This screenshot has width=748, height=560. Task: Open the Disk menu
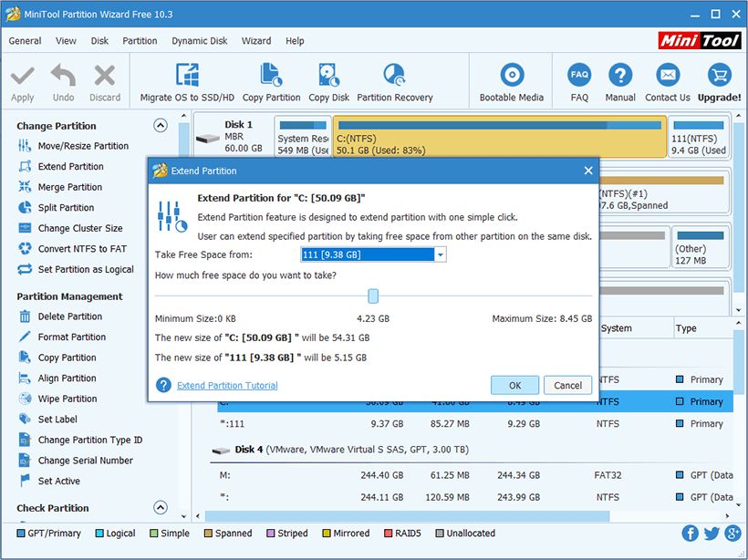click(99, 41)
